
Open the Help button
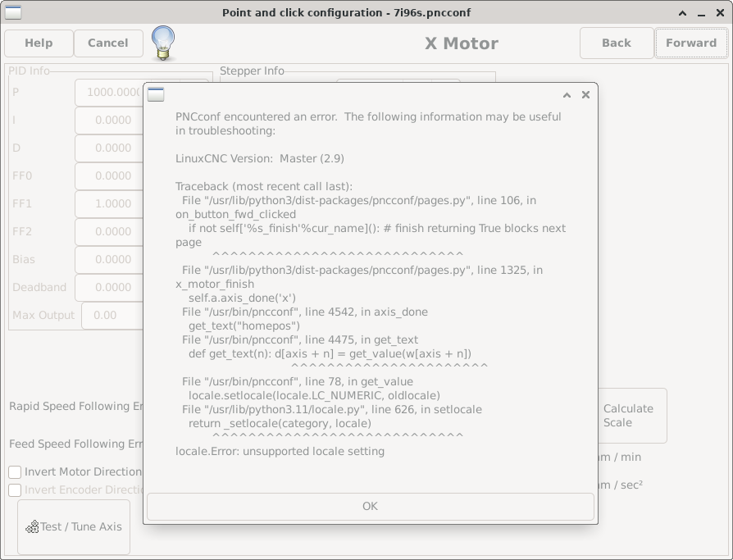(x=39, y=43)
